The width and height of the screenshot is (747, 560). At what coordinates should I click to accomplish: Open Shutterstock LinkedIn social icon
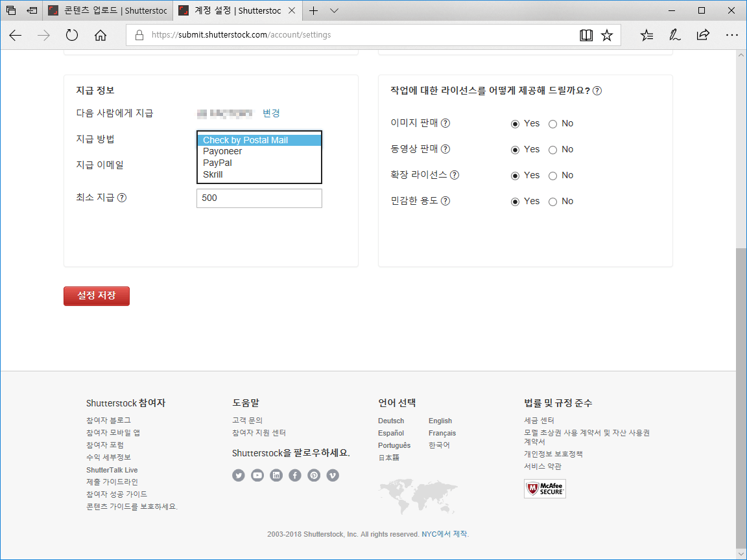tap(276, 475)
